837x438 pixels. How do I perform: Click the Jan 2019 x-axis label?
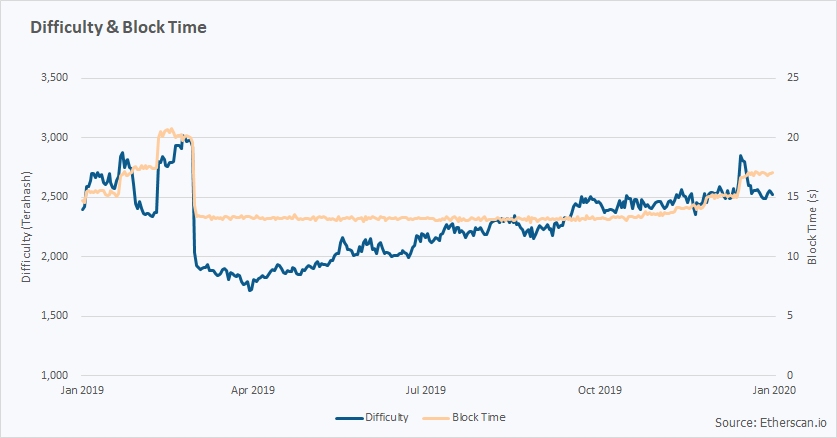click(82, 390)
